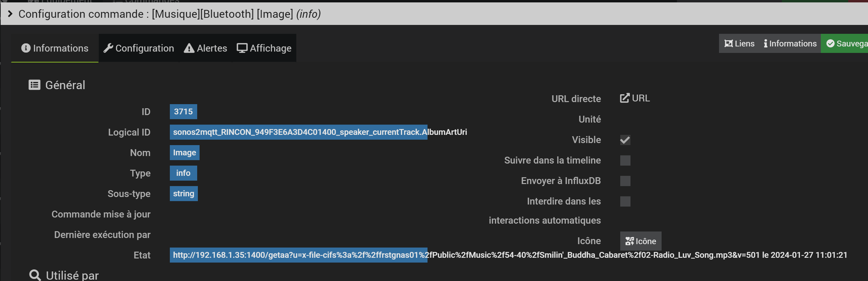The image size is (868, 281).
Task: Uncheck the Visible checkbox
Action: point(625,140)
